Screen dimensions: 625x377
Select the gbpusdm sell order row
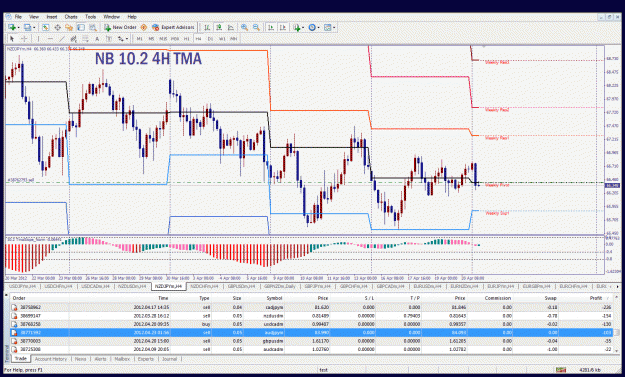click(311, 341)
